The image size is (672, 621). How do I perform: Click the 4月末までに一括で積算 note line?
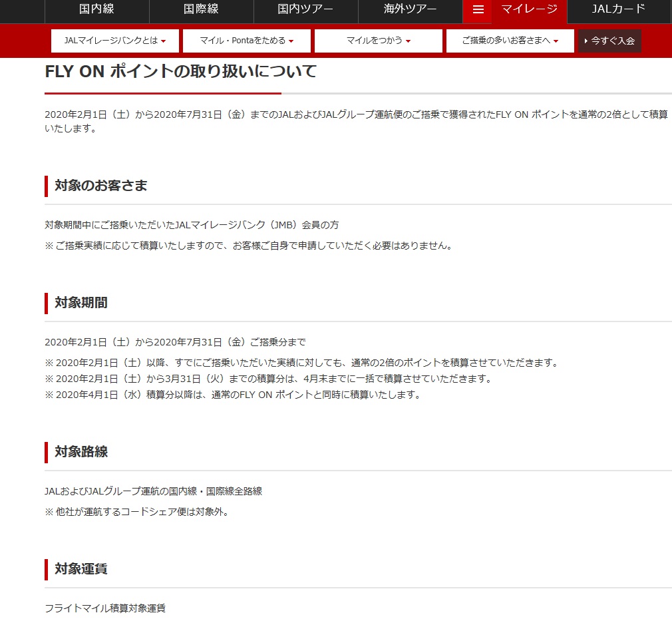[269, 379]
